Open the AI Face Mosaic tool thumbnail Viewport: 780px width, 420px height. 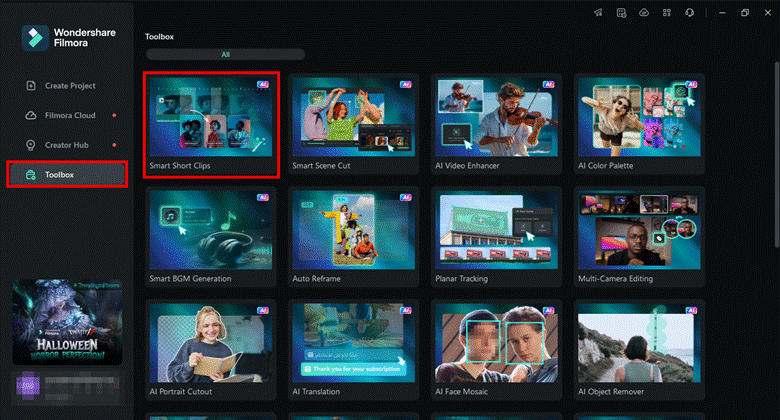pyautogui.click(x=496, y=343)
